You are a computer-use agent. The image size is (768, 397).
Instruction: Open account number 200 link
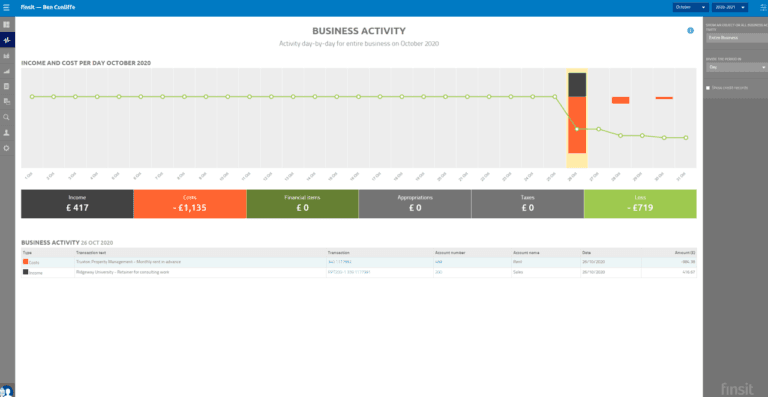point(438,272)
